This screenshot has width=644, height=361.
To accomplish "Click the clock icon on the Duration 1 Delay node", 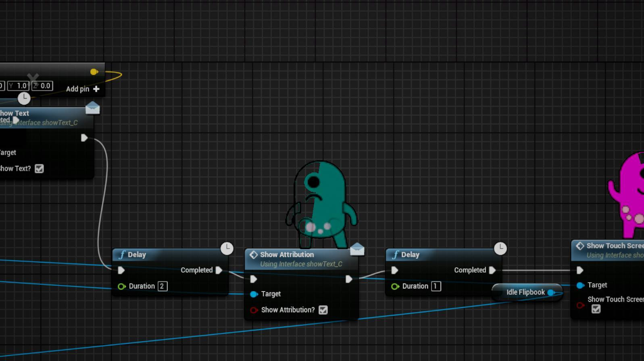I will pos(500,248).
